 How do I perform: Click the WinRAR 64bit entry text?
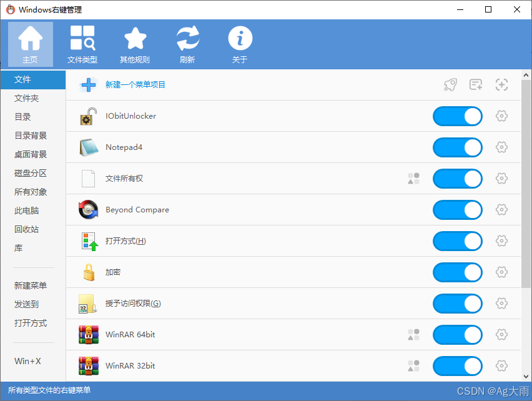click(x=131, y=335)
